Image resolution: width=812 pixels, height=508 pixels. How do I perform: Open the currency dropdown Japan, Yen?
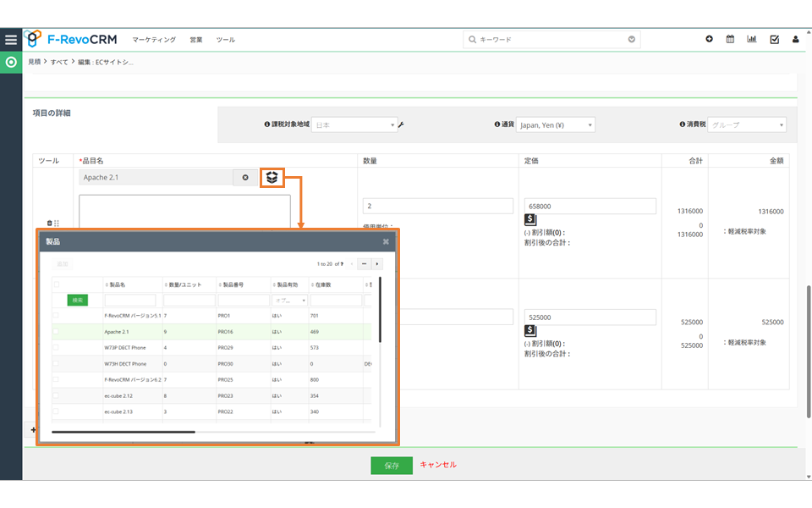coord(556,125)
